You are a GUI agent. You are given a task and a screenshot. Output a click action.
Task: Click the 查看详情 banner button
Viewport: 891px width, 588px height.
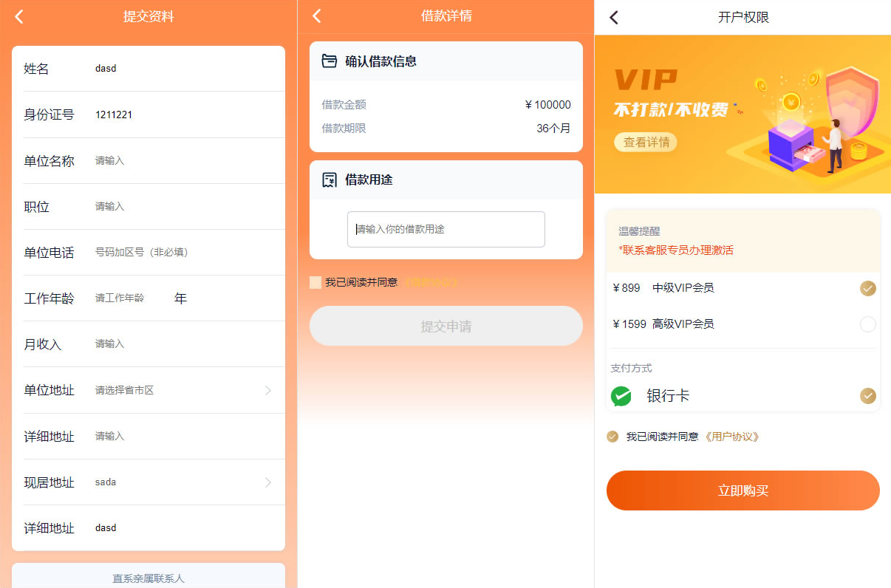[x=646, y=142]
